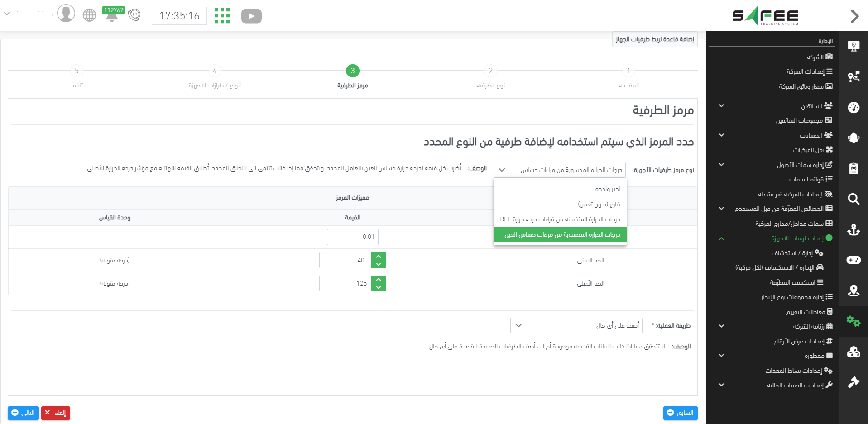Open the clipboard reports icon in rail
Viewport: 868px width, 424px height.
coord(854,169)
